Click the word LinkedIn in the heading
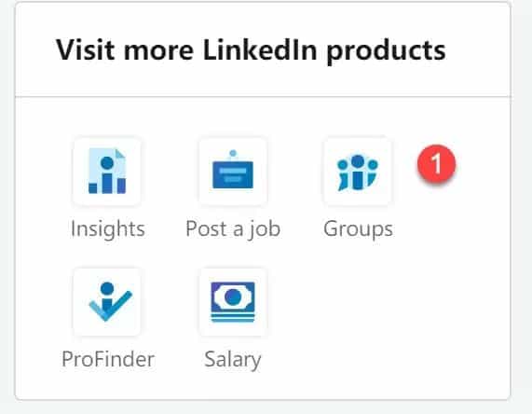Image resolution: width=532 pixels, height=414 pixels. [x=260, y=49]
